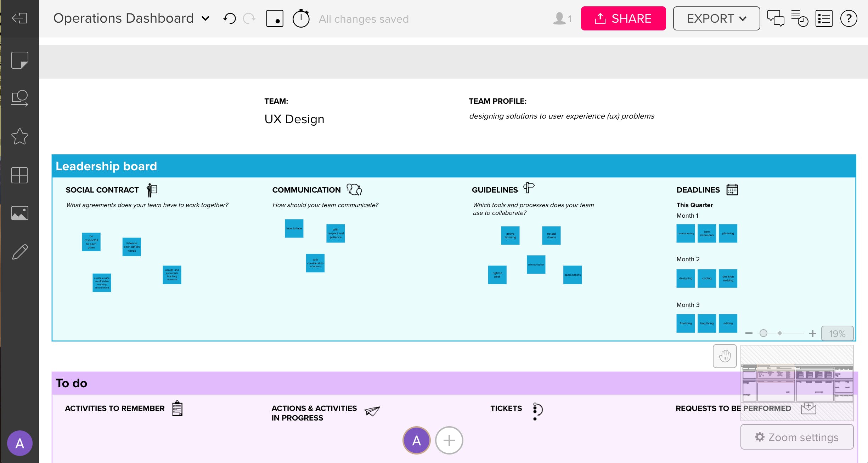Toggle the hand pan tool
The height and width of the screenshot is (463, 868).
pyautogui.click(x=725, y=356)
